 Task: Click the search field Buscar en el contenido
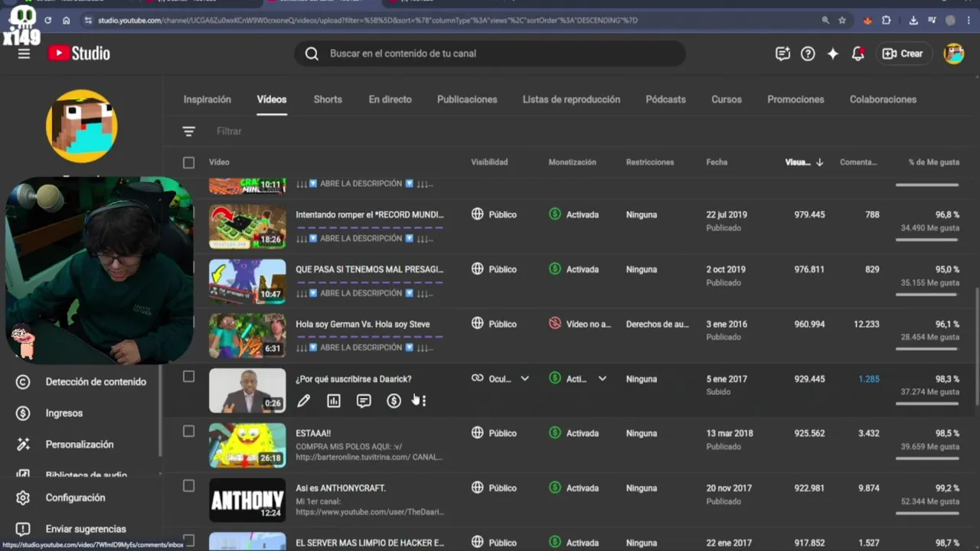[x=490, y=54]
